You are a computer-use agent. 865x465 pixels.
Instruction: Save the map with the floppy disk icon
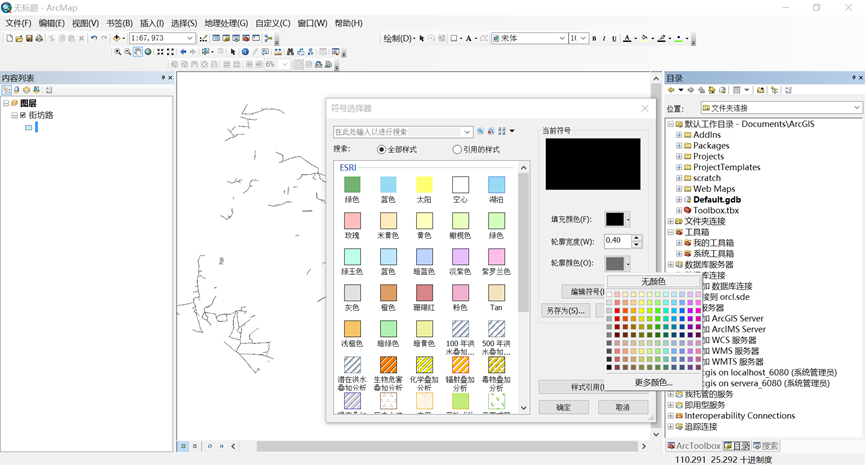click(x=29, y=38)
